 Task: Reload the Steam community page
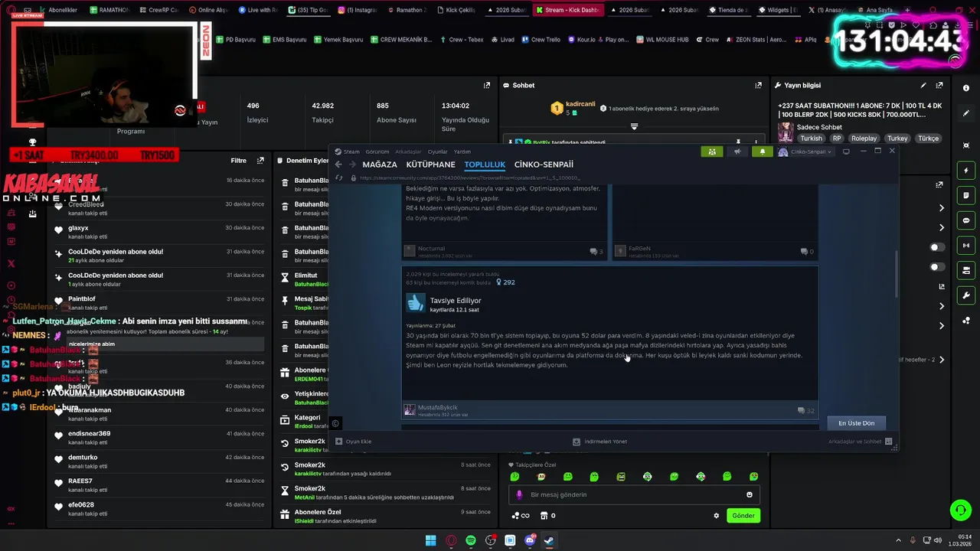coord(340,178)
